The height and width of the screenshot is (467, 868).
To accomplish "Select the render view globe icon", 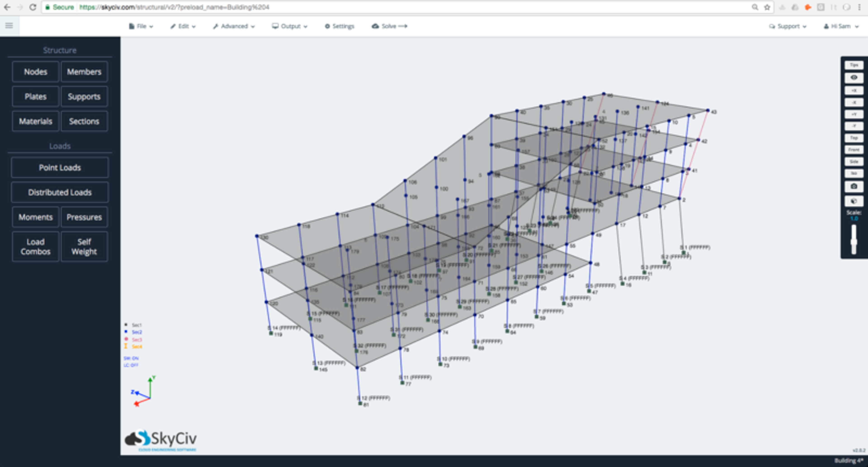I will (x=854, y=201).
